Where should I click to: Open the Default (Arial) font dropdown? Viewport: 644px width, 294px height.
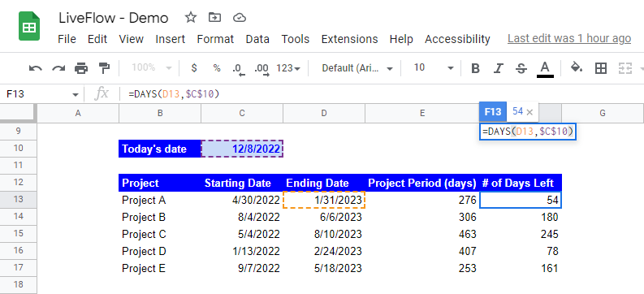[x=357, y=68]
